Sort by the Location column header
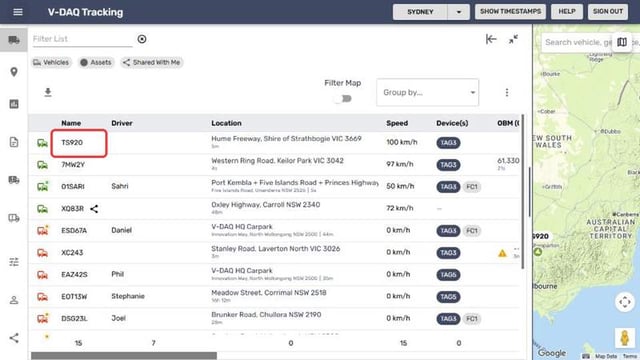 coord(226,123)
